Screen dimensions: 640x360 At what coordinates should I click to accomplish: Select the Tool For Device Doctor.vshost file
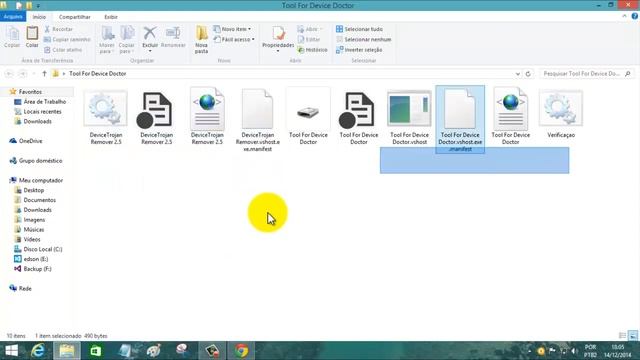click(409, 116)
